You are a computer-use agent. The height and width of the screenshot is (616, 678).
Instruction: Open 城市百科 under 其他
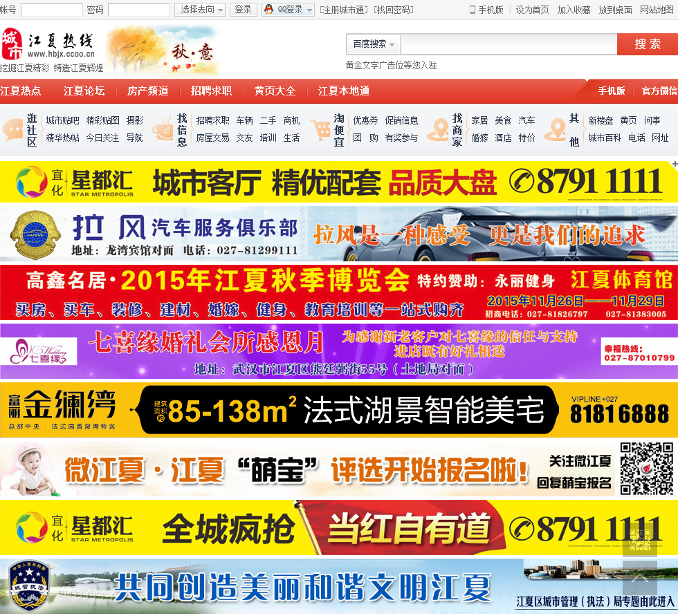click(605, 138)
